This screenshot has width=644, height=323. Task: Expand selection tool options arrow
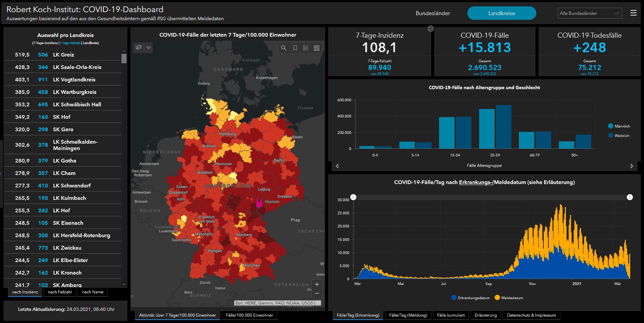click(148, 48)
